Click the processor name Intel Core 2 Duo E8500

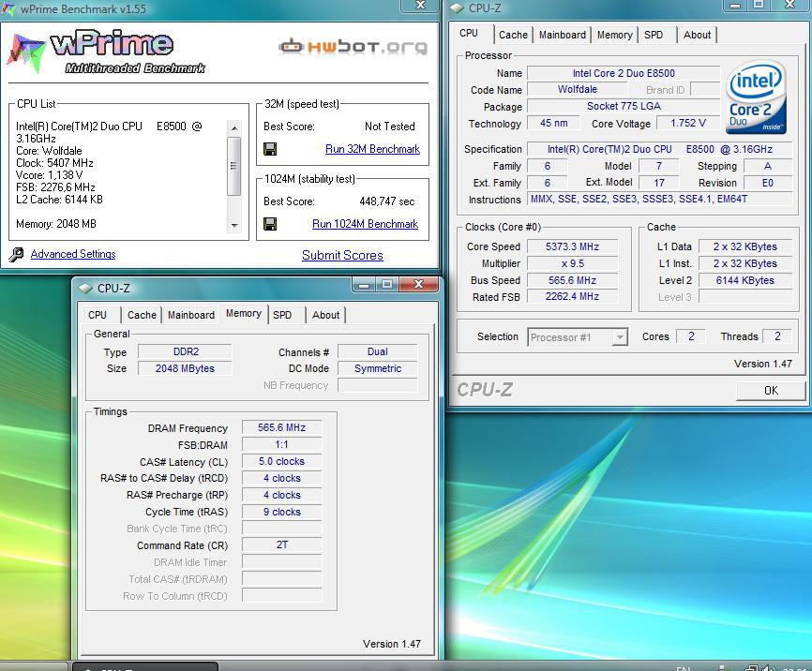pyautogui.click(x=624, y=73)
